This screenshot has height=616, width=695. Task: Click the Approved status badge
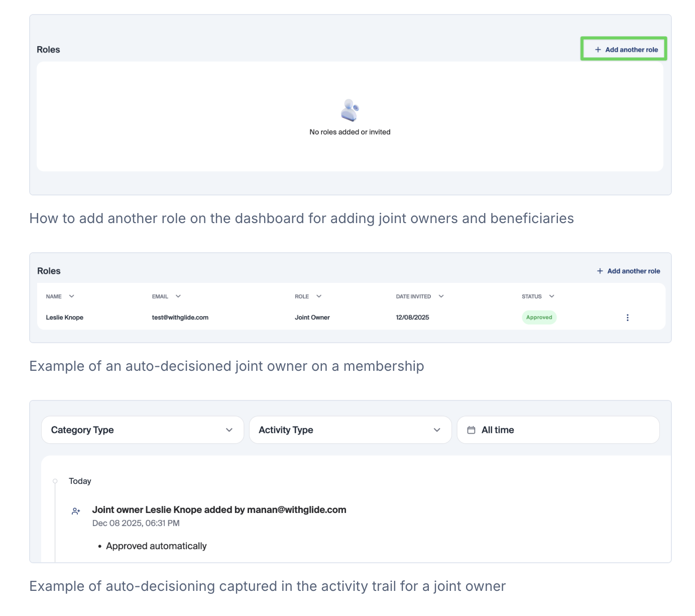pyautogui.click(x=539, y=317)
